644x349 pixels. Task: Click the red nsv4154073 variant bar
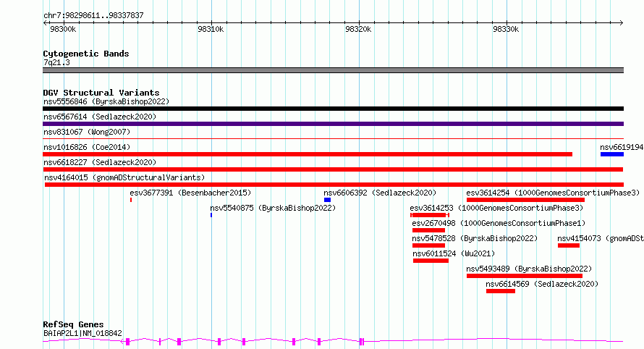click(569, 245)
